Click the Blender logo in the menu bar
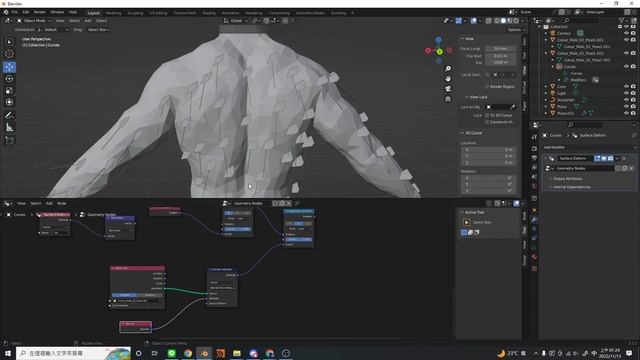The image size is (640, 360). [6, 12]
